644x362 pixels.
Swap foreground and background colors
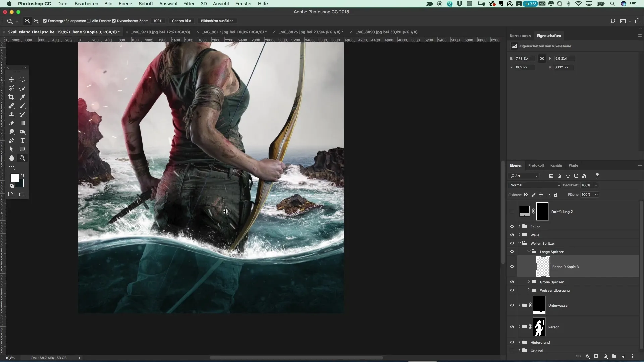23,175
